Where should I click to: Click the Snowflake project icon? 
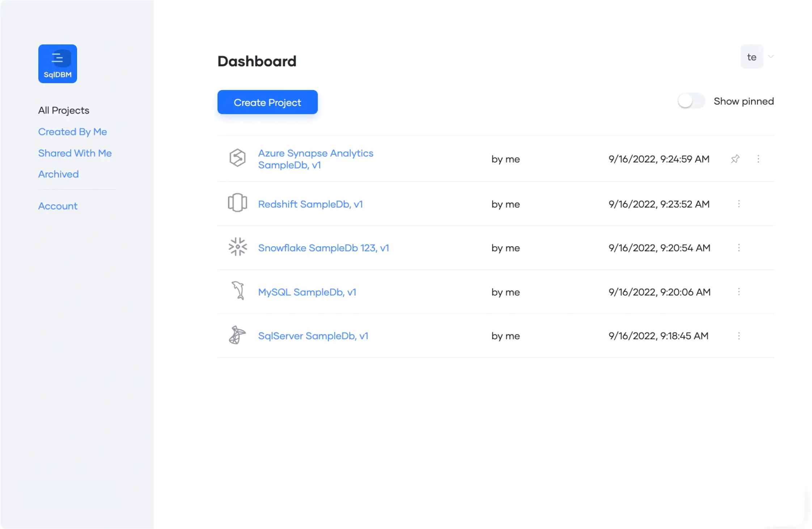click(237, 247)
